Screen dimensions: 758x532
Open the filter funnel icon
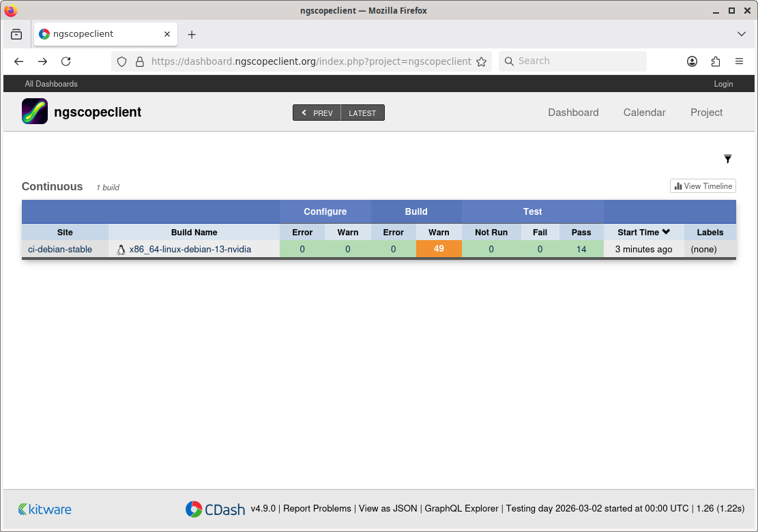728,159
